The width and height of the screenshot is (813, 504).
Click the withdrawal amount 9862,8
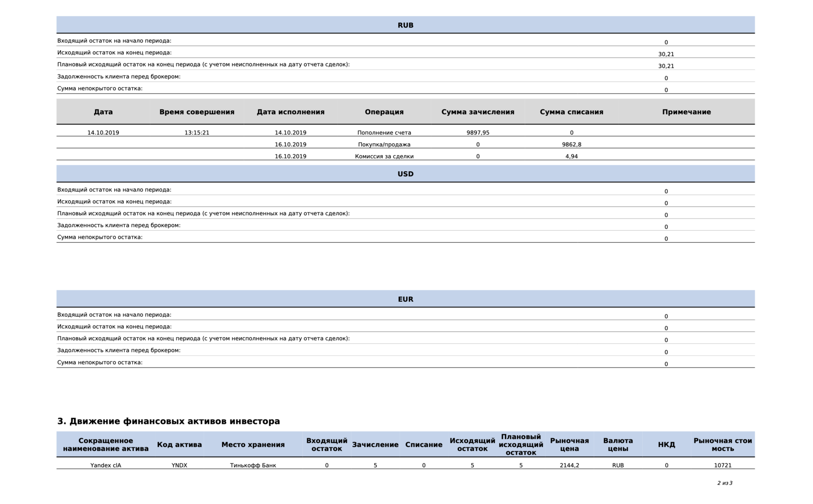[572, 145]
